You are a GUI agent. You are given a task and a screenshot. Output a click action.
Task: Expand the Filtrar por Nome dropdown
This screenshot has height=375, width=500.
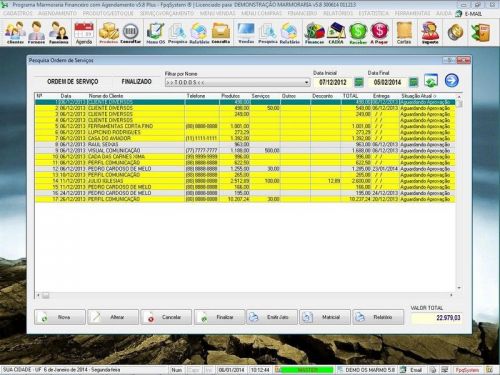click(306, 82)
